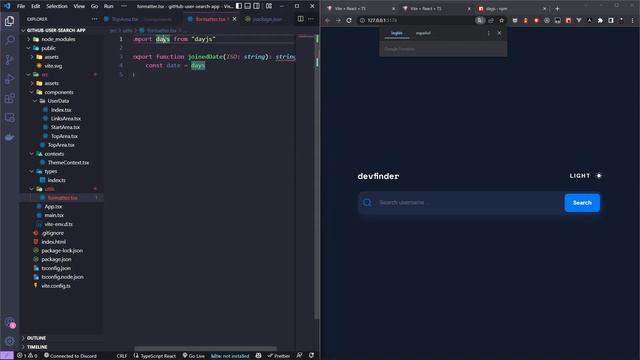Open the Extensions view
This screenshot has width=640, height=360.
[x=9, y=98]
